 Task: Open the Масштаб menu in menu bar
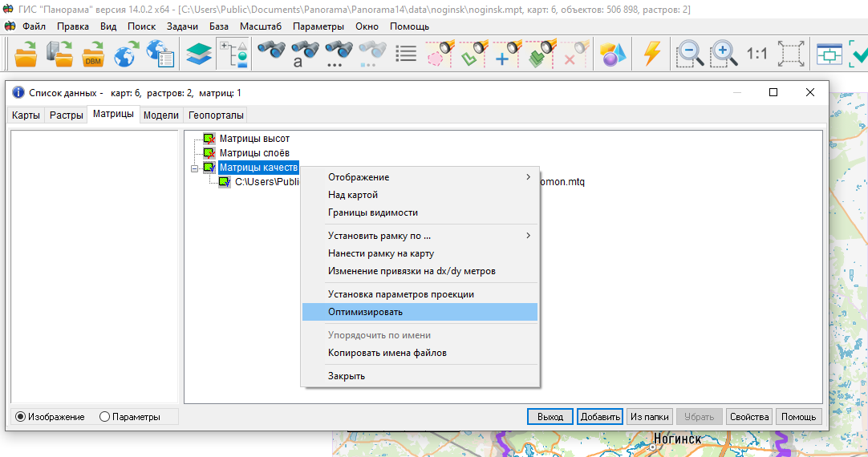click(x=260, y=26)
